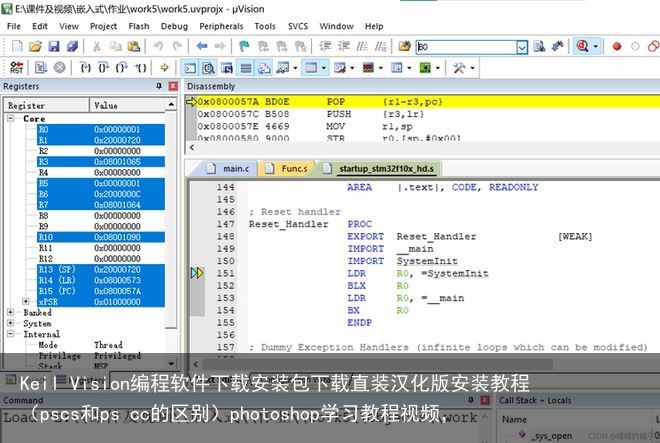This screenshot has height=443, width=660.
Task: Click the Run icon in debug toolbar
Action: (41, 67)
